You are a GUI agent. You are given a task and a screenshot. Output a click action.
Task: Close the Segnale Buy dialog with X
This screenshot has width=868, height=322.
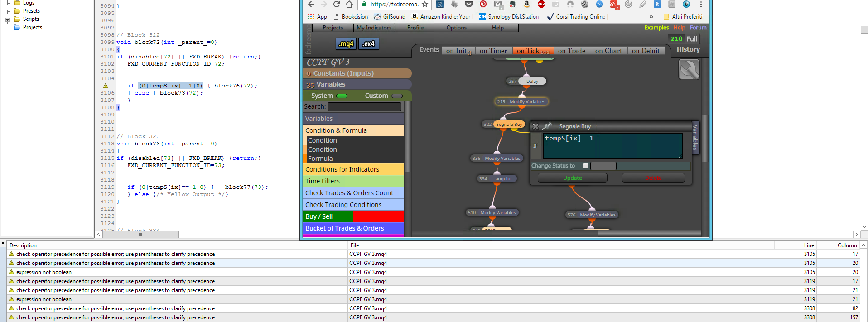click(x=535, y=126)
